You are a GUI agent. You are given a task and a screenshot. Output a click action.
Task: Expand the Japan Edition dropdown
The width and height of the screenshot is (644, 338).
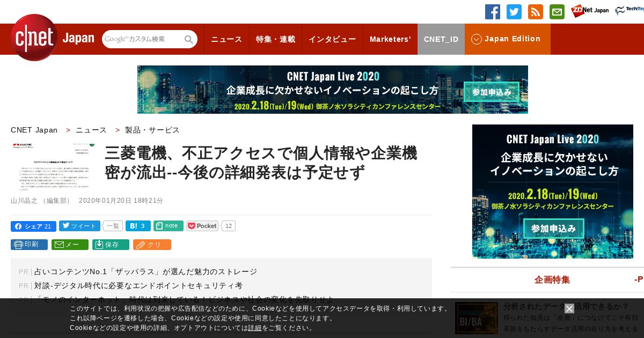tap(507, 39)
